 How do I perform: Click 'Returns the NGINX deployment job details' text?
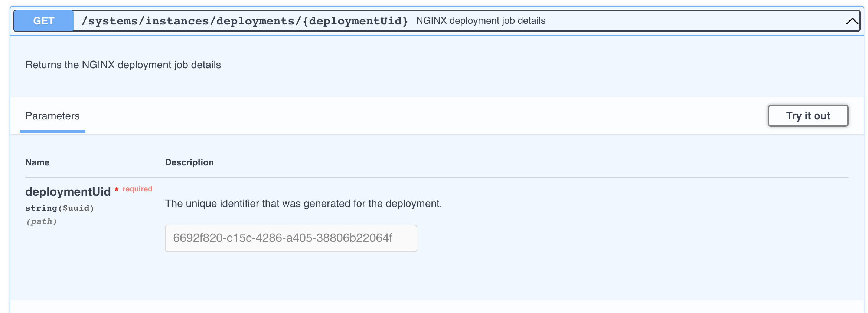tap(123, 65)
